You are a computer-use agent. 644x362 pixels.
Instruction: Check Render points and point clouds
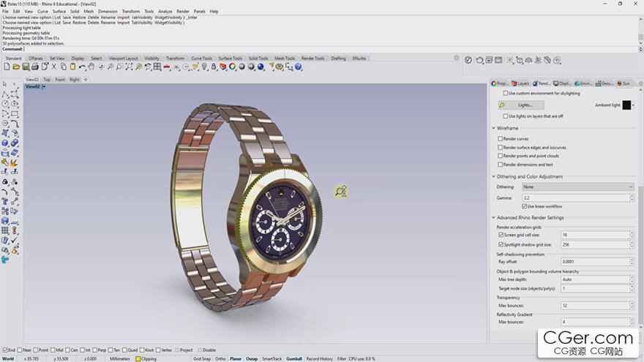(x=501, y=156)
